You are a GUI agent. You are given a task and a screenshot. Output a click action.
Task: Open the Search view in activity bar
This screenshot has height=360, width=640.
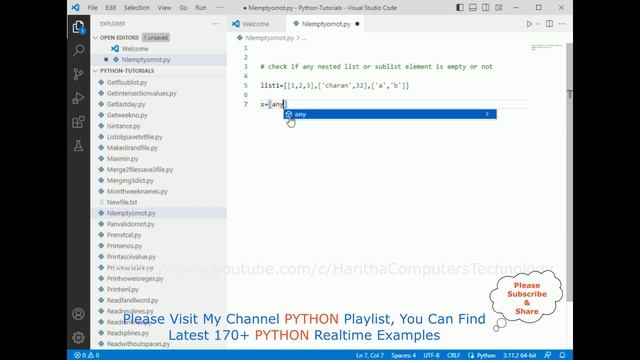coord(78,50)
